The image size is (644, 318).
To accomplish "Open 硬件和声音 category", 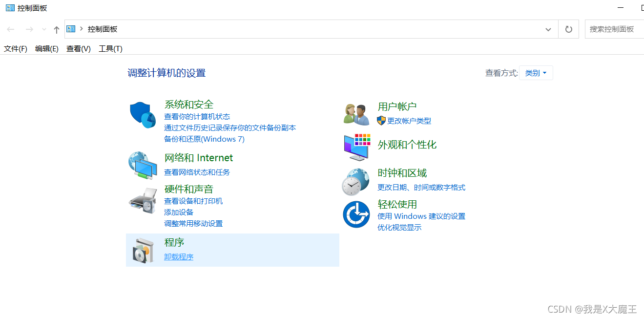I will point(189,189).
